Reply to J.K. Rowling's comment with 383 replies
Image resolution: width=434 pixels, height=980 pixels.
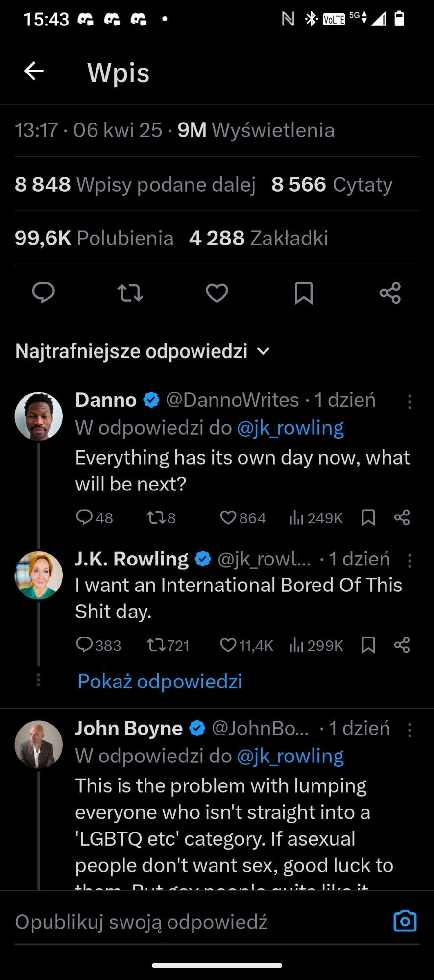(84, 645)
